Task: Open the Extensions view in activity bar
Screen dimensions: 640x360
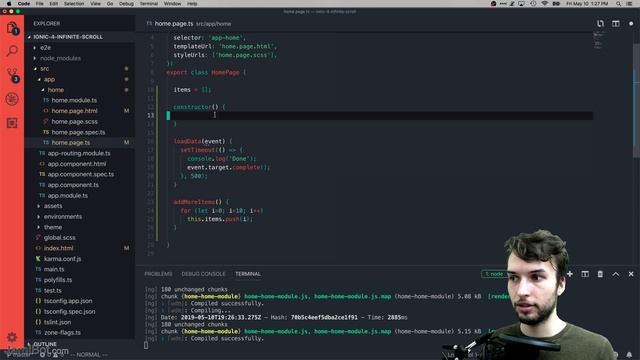Action: (x=12, y=123)
